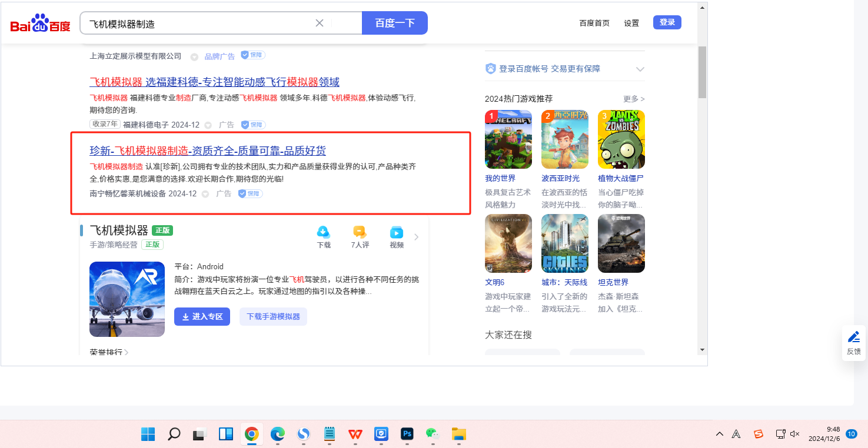Clear the search box with the X icon
The height and width of the screenshot is (448, 868).
click(x=320, y=23)
